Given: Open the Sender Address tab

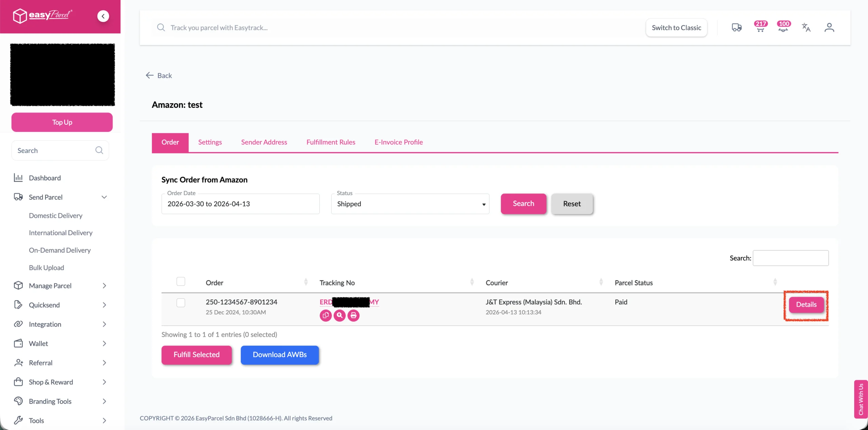Looking at the screenshot, I should point(264,142).
